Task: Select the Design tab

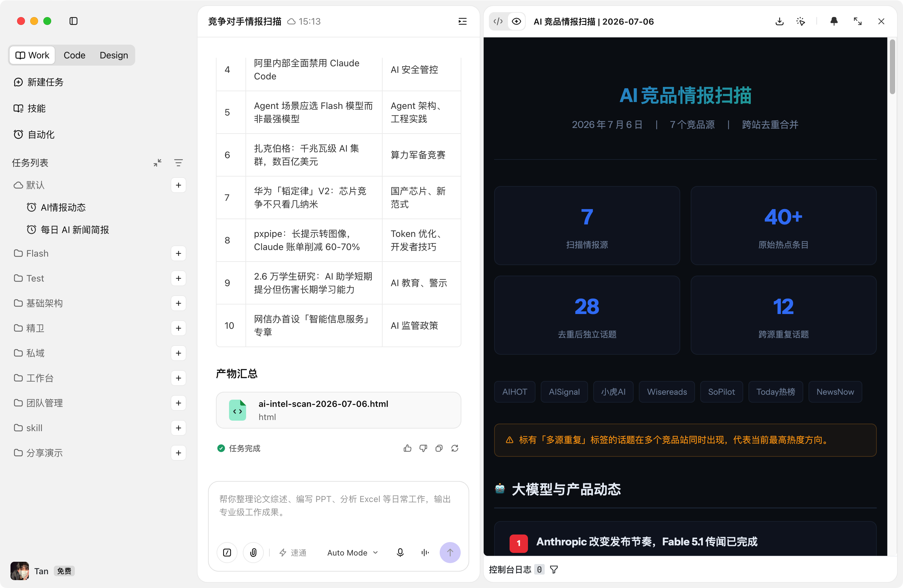Action: (x=114, y=55)
